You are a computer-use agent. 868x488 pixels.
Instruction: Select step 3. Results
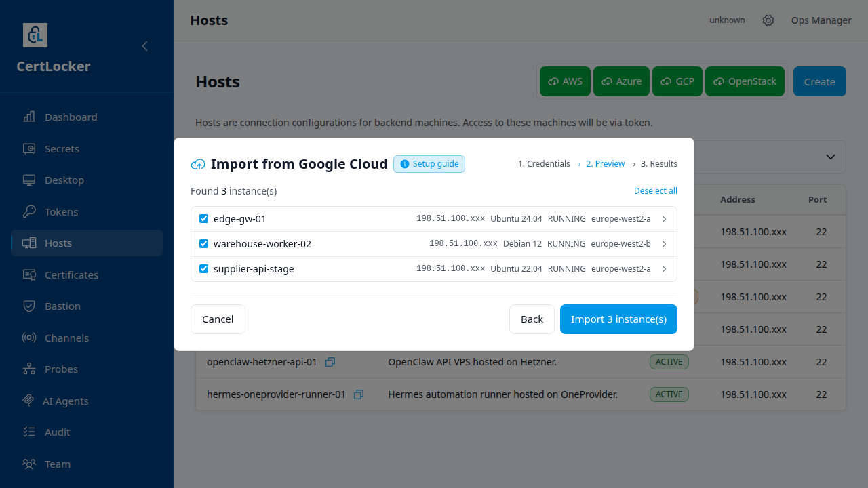(x=659, y=164)
